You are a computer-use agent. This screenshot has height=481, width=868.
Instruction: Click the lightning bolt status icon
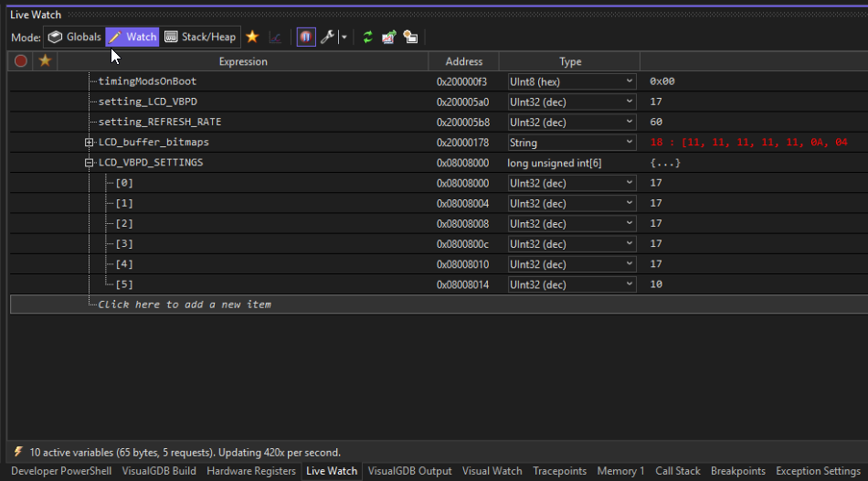[18, 452]
